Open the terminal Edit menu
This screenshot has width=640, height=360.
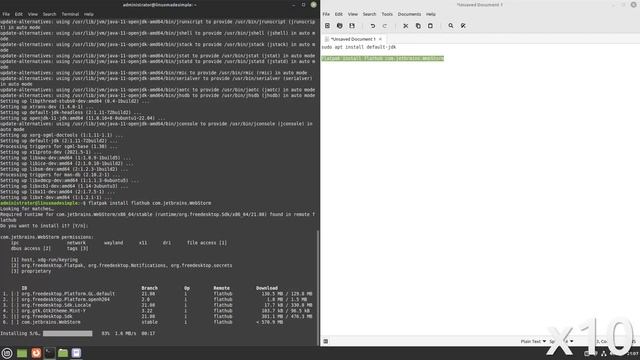[x=19, y=14]
